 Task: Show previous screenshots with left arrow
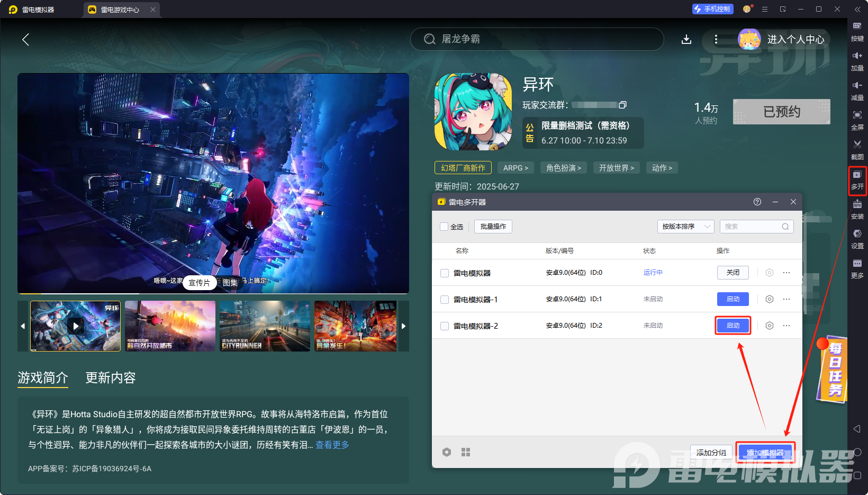[23, 326]
